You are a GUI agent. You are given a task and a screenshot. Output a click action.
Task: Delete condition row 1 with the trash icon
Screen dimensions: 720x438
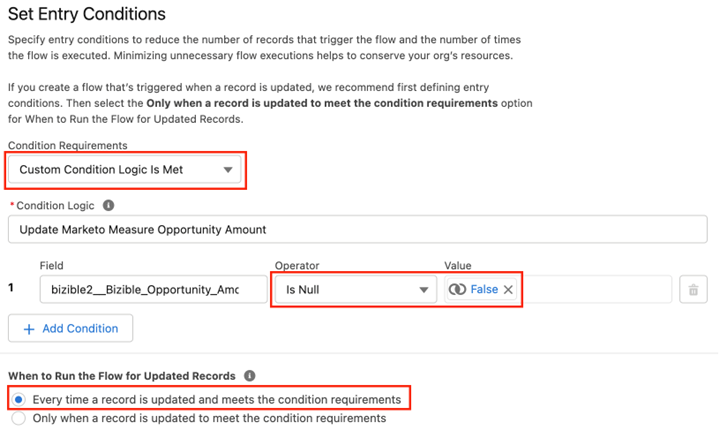click(692, 290)
